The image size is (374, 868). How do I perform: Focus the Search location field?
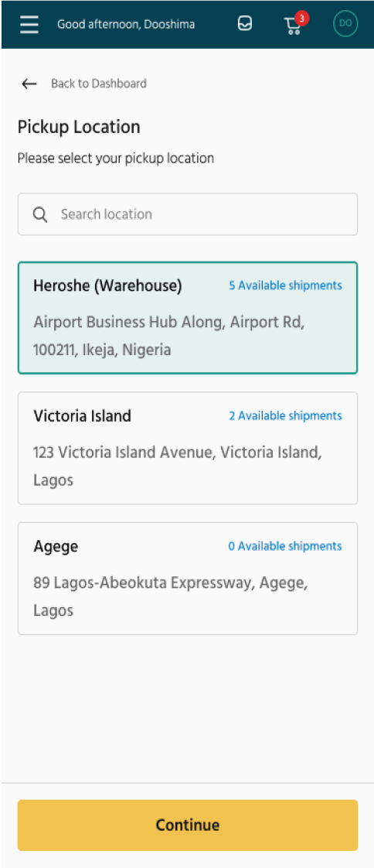coord(188,214)
